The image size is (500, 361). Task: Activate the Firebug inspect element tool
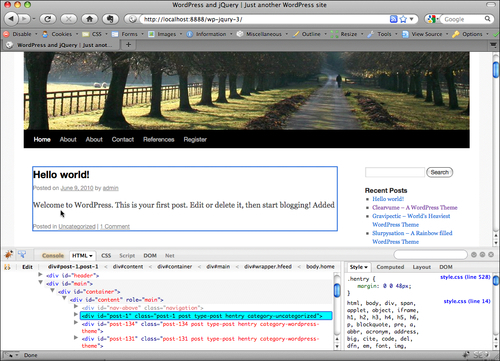click(22, 255)
